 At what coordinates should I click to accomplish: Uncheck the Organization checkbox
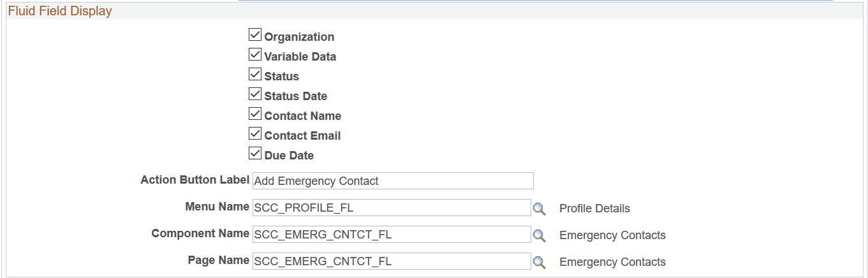click(255, 35)
